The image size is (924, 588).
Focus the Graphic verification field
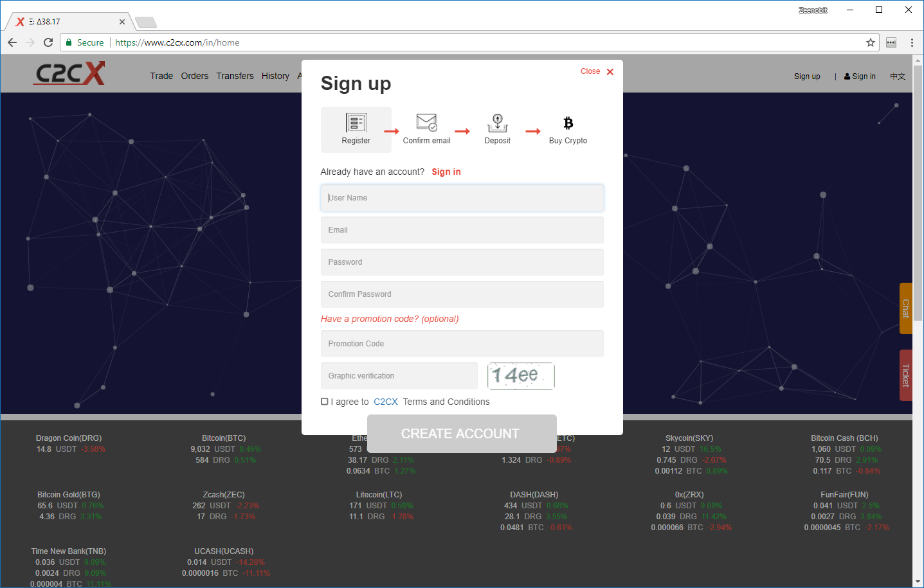pyautogui.click(x=399, y=376)
